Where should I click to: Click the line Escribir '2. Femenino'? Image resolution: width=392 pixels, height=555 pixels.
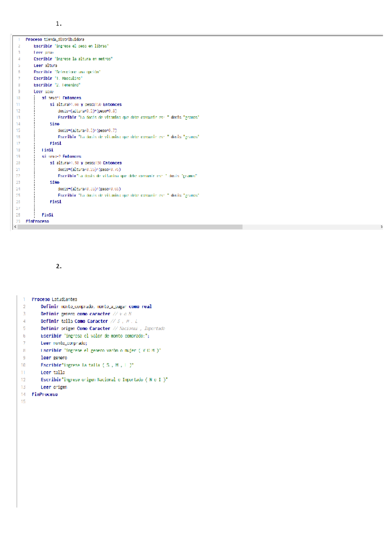[x=57, y=85]
